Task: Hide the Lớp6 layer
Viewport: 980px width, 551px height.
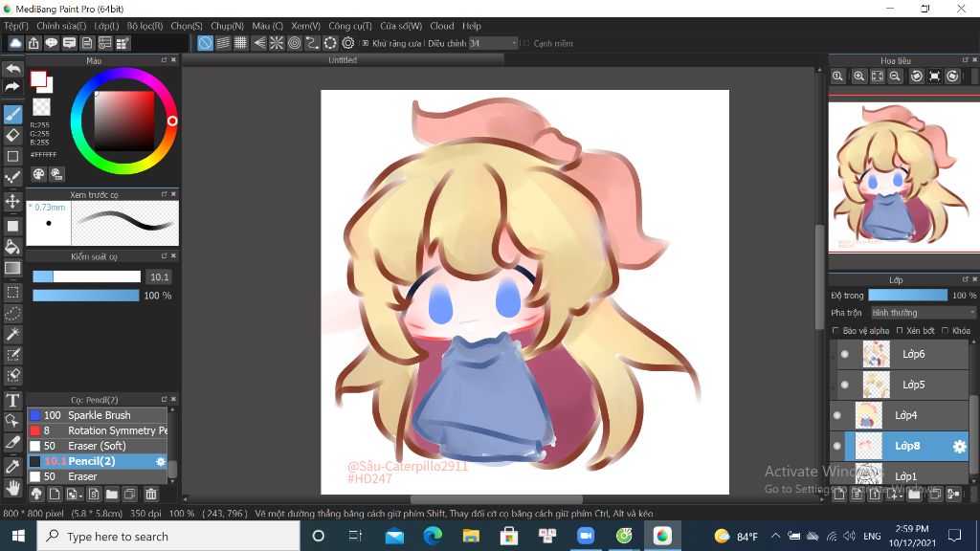Action: click(x=845, y=354)
